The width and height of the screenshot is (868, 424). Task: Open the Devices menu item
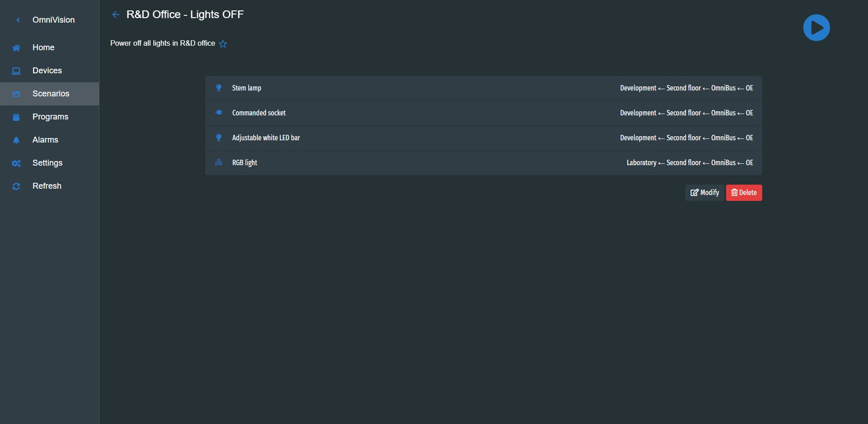tap(50, 71)
